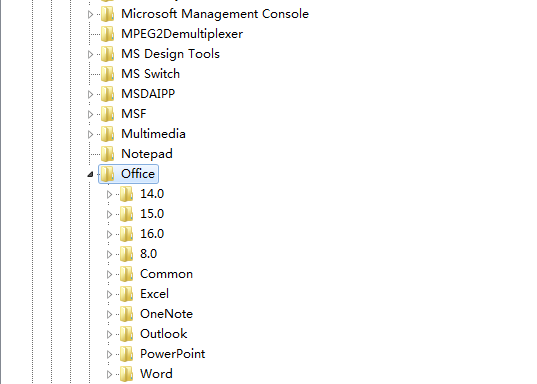Expand the MS Design Tools key
537x384 pixels.
[x=90, y=54]
